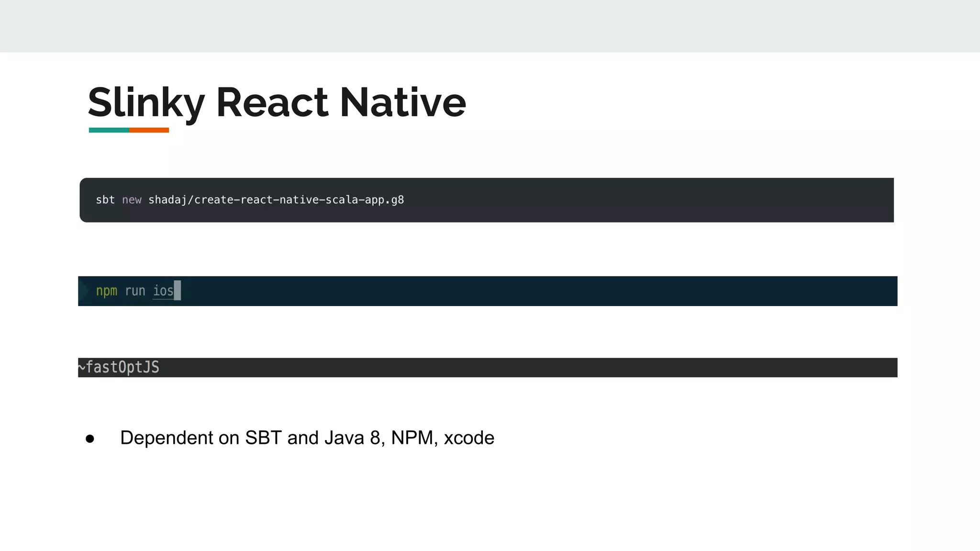Select the bullet 'Dependent on SBT and Java 8, NPM, xcode'
This screenshot has width=980, height=551.
(307, 438)
